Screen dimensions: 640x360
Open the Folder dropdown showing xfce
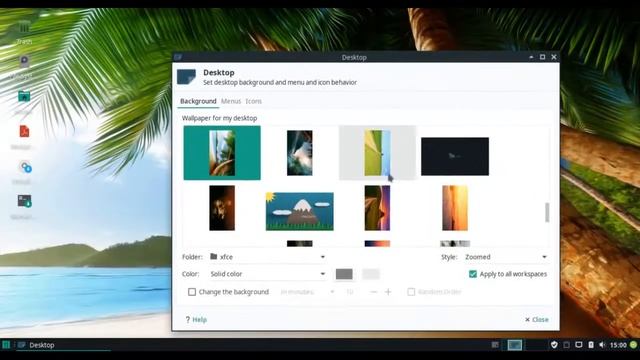(x=267, y=257)
